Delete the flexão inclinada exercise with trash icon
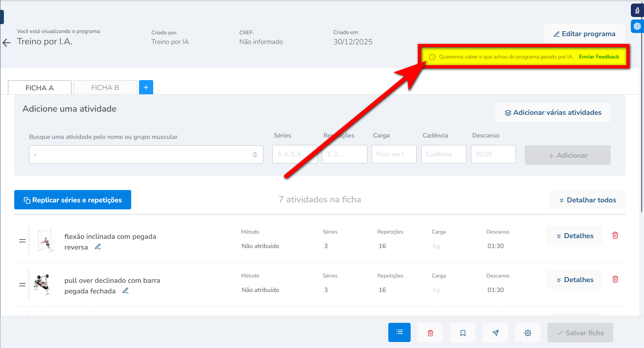The image size is (644, 348). click(615, 235)
